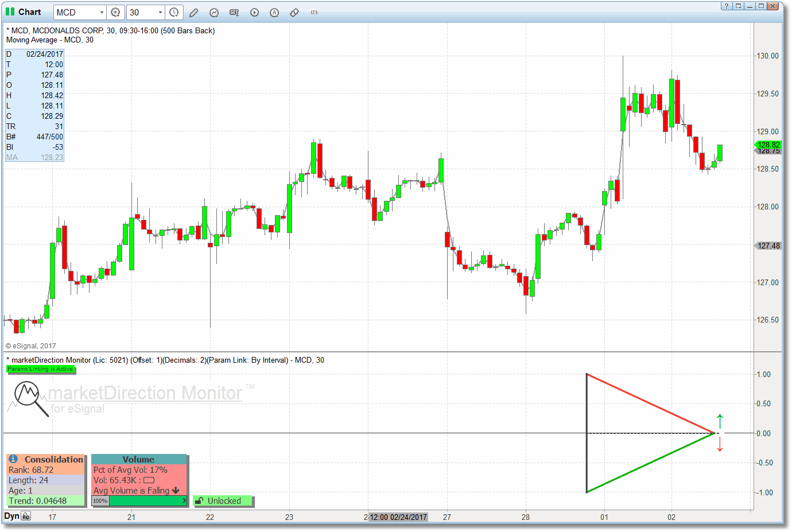The image size is (792, 532).
Task: Open the EFS toolbar menu
Action: tap(314, 12)
